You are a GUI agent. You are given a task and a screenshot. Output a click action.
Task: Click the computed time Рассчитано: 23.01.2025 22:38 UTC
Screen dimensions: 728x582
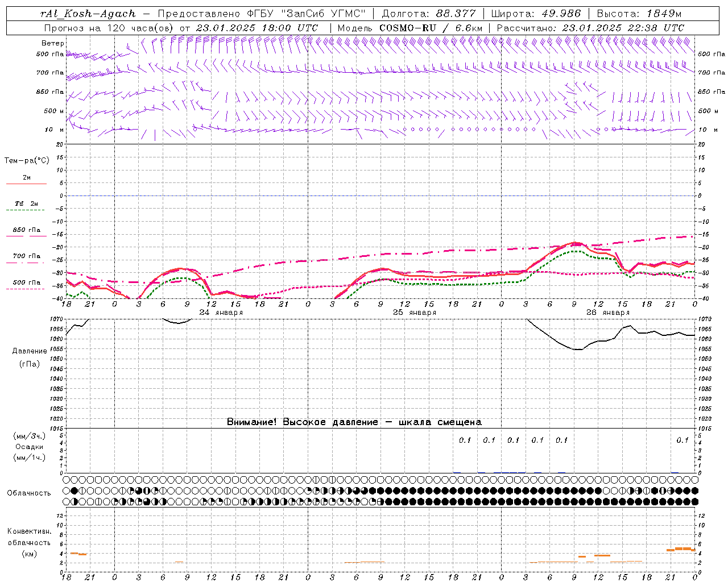(590, 28)
